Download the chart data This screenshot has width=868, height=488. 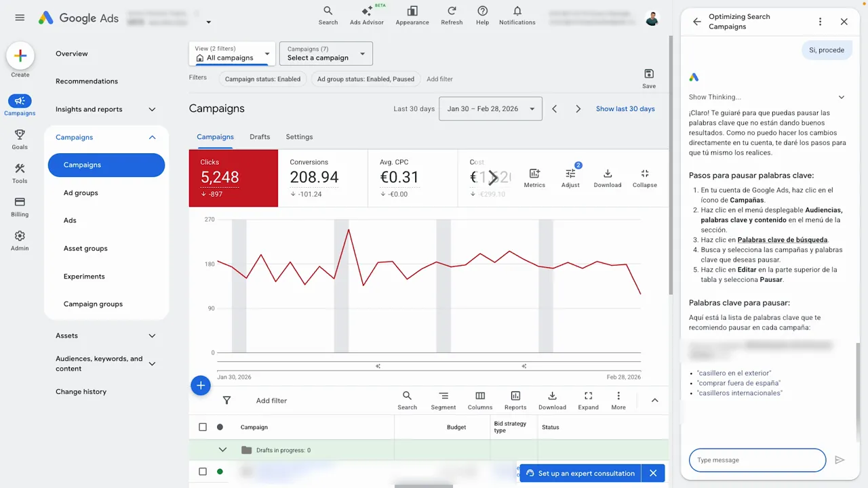608,178
